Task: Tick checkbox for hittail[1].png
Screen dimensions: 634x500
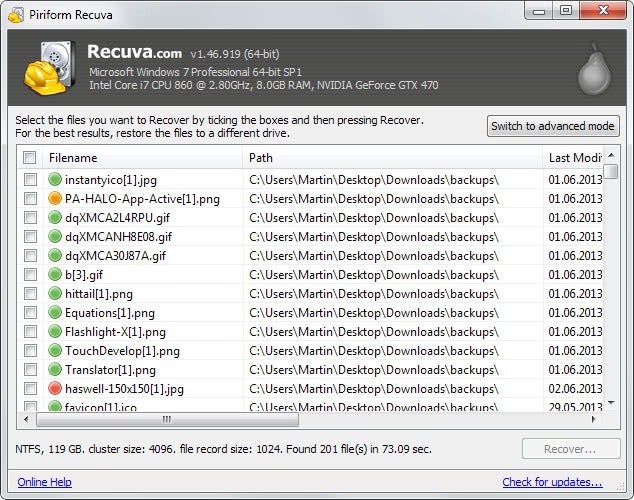Action: click(x=30, y=293)
